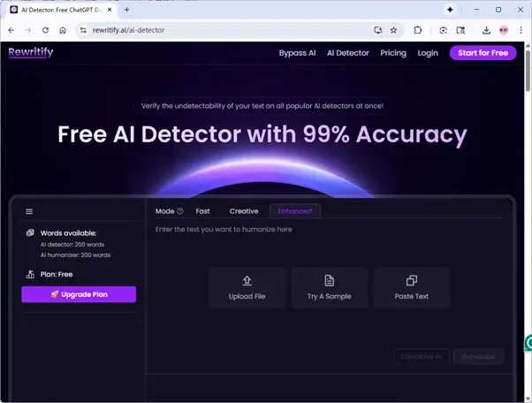The image size is (532, 403).
Task: Click the green chat widget at right edge
Action: click(x=528, y=343)
